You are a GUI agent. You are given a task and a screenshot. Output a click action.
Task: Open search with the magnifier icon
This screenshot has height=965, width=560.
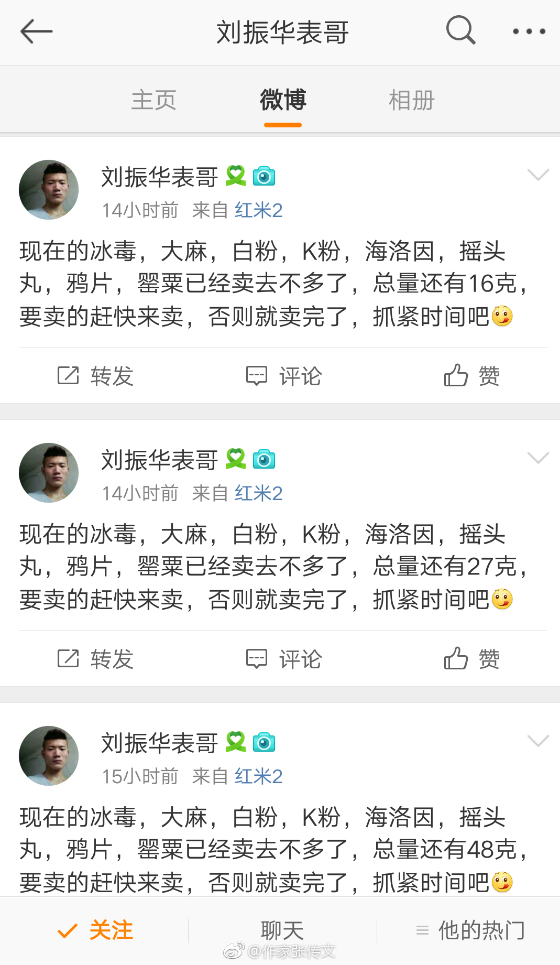point(460,30)
